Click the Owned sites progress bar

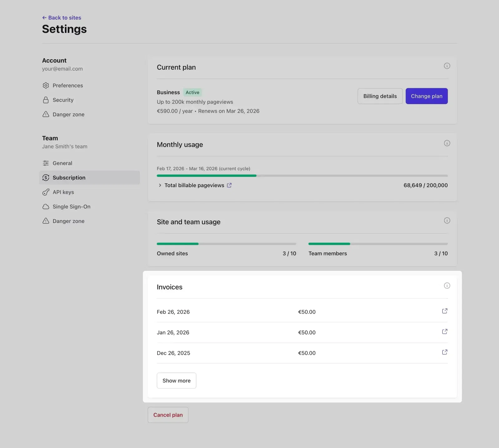pyautogui.click(x=226, y=244)
